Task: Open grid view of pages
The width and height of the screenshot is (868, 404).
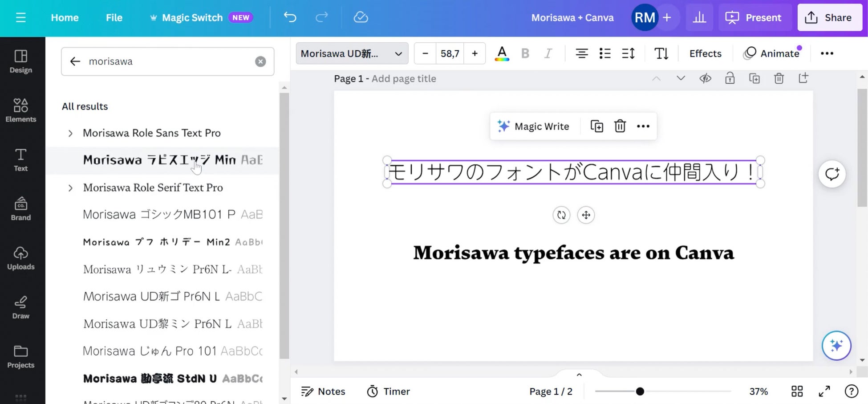Action: [x=797, y=391]
